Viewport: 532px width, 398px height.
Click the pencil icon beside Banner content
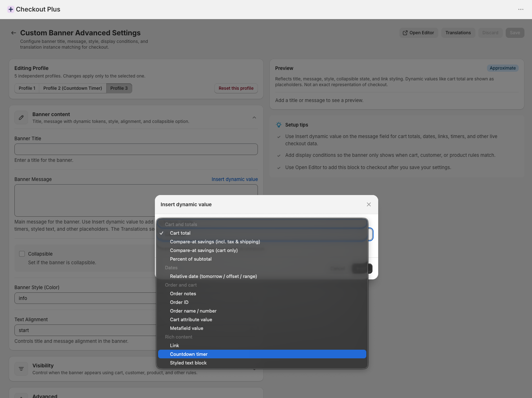pyautogui.click(x=21, y=118)
